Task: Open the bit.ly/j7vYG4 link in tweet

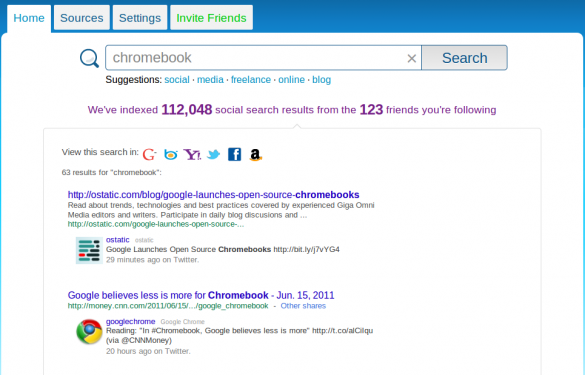Action: pyautogui.click(x=306, y=249)
